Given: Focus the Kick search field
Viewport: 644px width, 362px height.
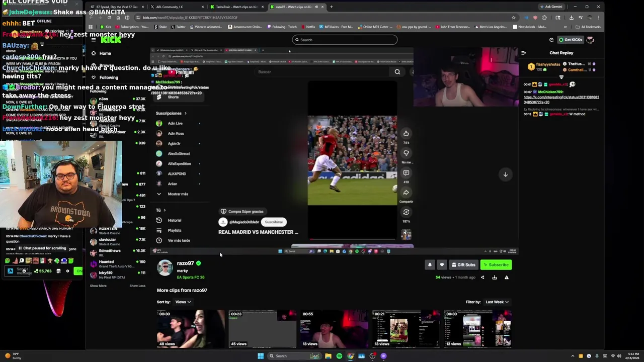Looking at the screenshot, I should 345,40.
